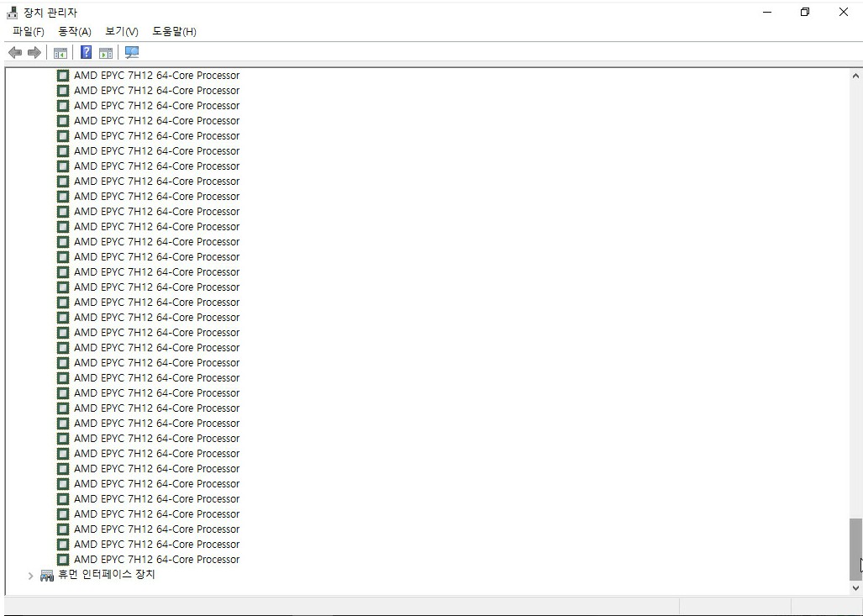Click the 장치 관리자 title bar app icon

coord(12,12)
